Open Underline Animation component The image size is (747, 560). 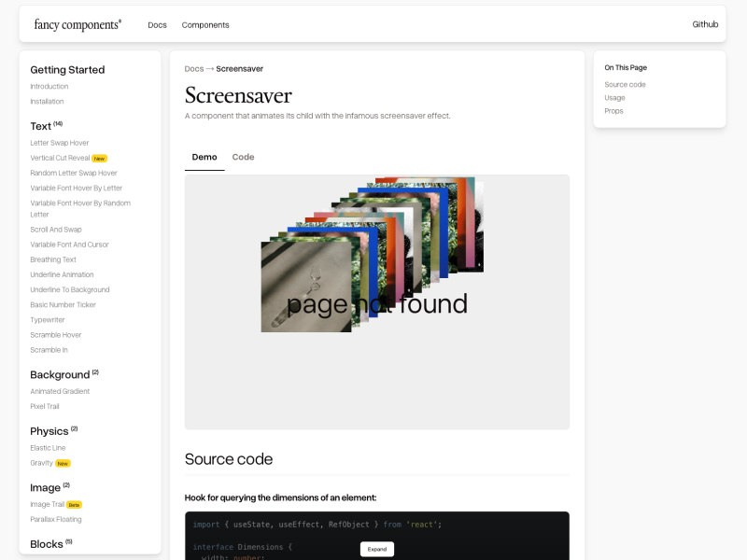click(62, 274)
